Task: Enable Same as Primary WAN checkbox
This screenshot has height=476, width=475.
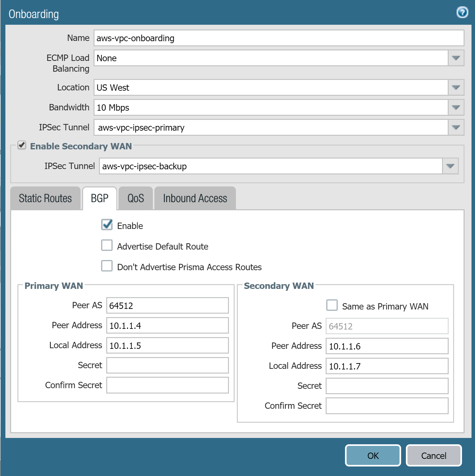Action: pyautogui.click(x=332, y=305)
